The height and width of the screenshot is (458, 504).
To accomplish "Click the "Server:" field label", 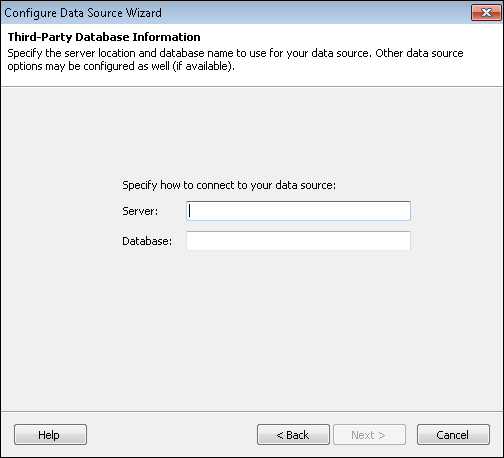I will pyautogui.click(x=140, y=211).
